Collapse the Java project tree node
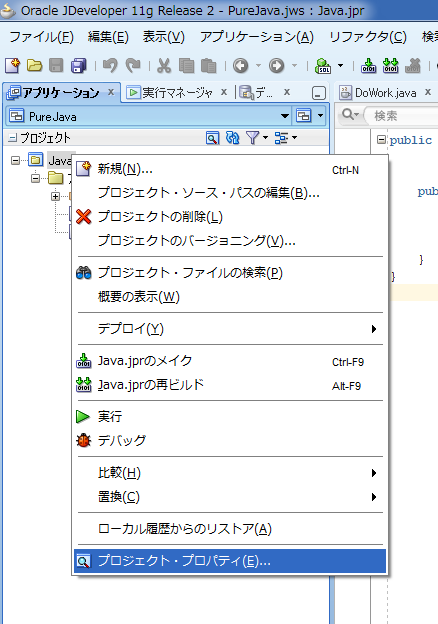The height and width of the screenshot is (624, 438). (x=15, y=160)
